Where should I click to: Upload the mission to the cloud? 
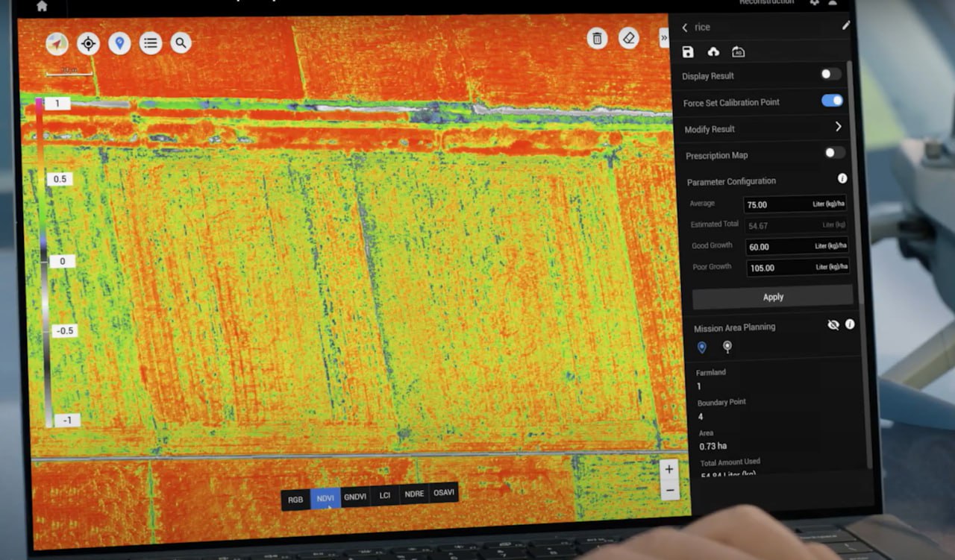[713, 51]
